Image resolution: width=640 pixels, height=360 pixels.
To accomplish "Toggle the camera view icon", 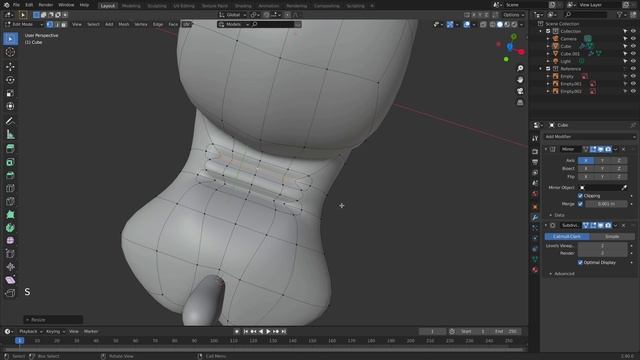I will (520, 91).
